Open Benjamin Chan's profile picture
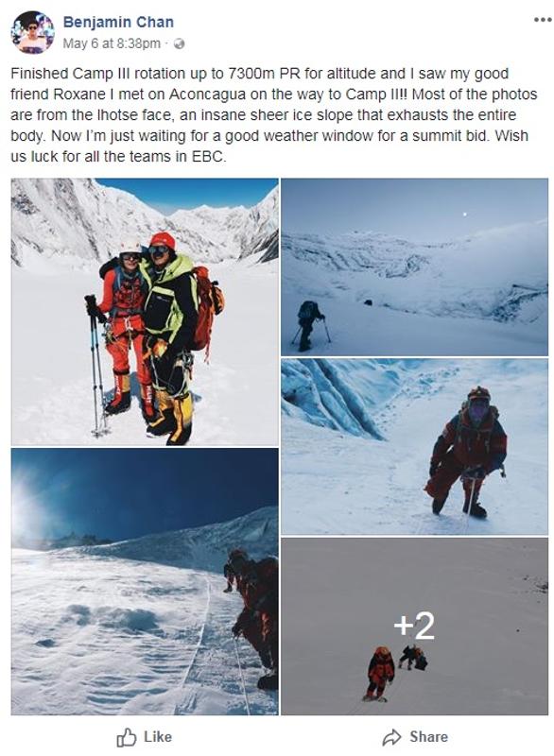This screenshot has width=554, height=756. point(32,32)
